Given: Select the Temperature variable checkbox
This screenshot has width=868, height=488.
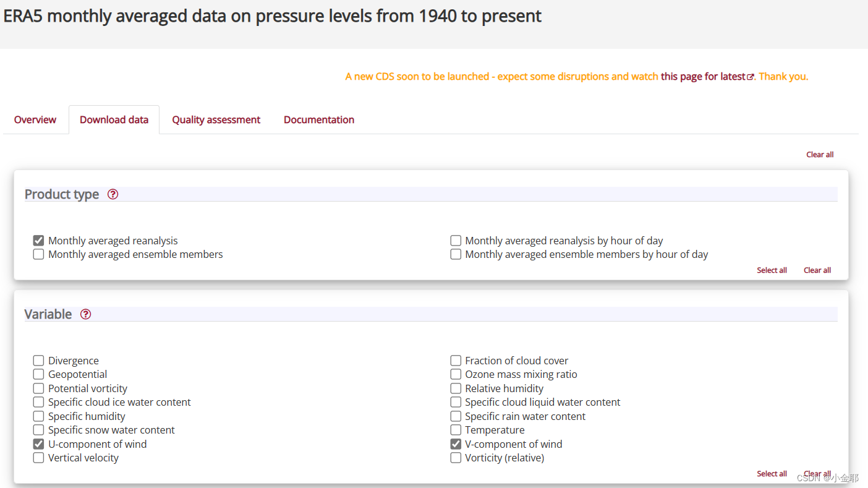Looking at the screenshot, I should (456, 430).
